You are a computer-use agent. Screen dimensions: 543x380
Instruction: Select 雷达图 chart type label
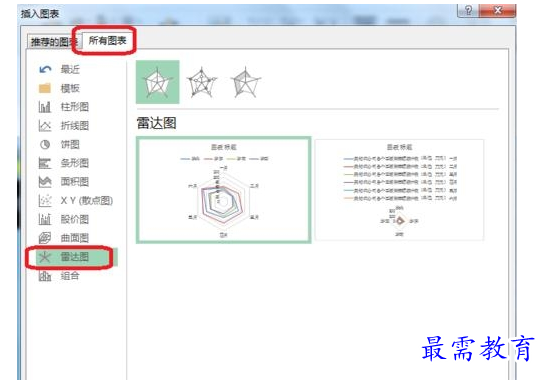pyautogui.click(x=74, y=257)
